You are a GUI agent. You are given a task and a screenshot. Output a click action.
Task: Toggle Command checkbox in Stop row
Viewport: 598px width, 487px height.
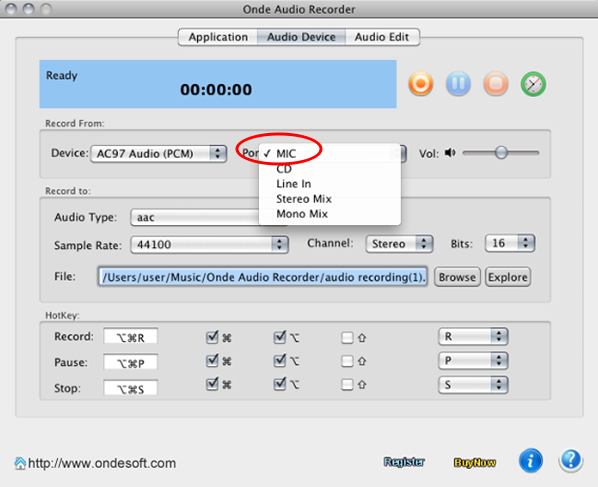[x=212, y=384]
